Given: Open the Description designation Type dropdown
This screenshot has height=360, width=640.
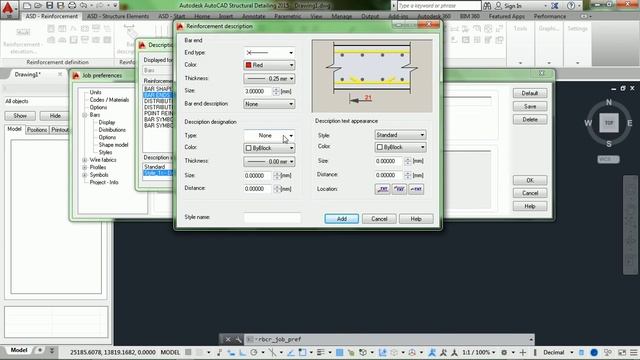Looking at the screenshot, I should (x=269, y=136).
